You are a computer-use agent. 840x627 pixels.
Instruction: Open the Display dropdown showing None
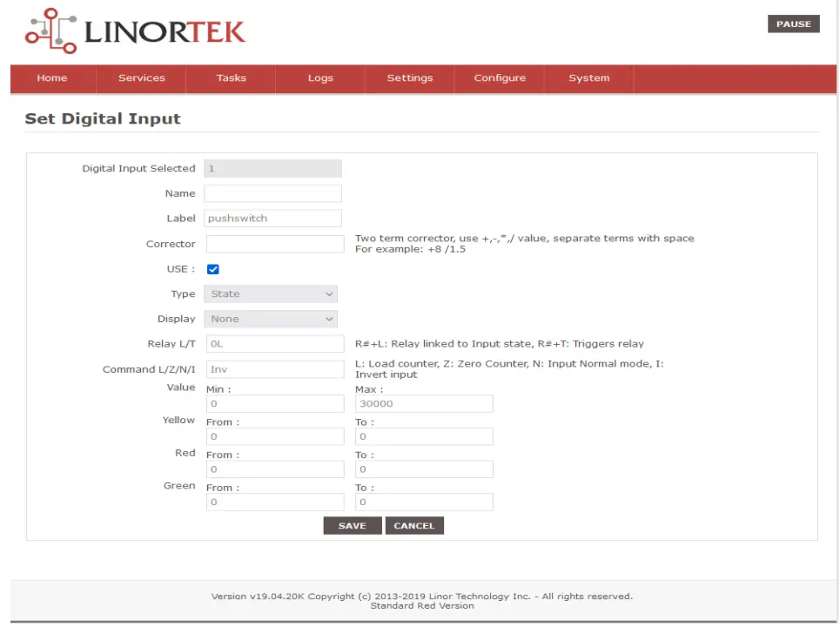[x=270, y=319]
